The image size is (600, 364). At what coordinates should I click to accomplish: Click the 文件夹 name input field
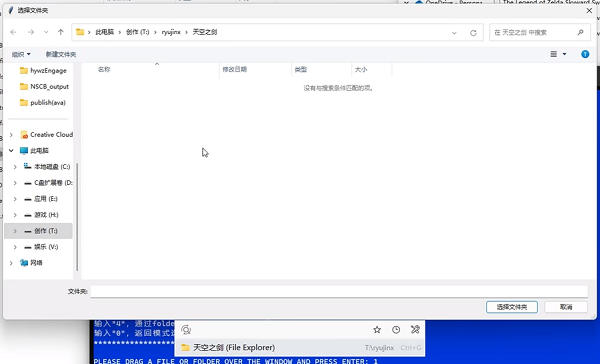[x=339, y=292]
